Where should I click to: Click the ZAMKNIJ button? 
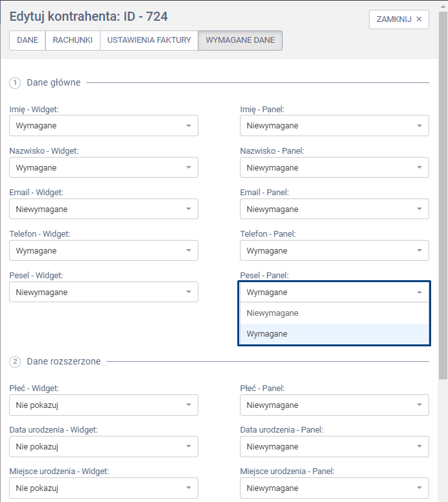tap(399, 19)
